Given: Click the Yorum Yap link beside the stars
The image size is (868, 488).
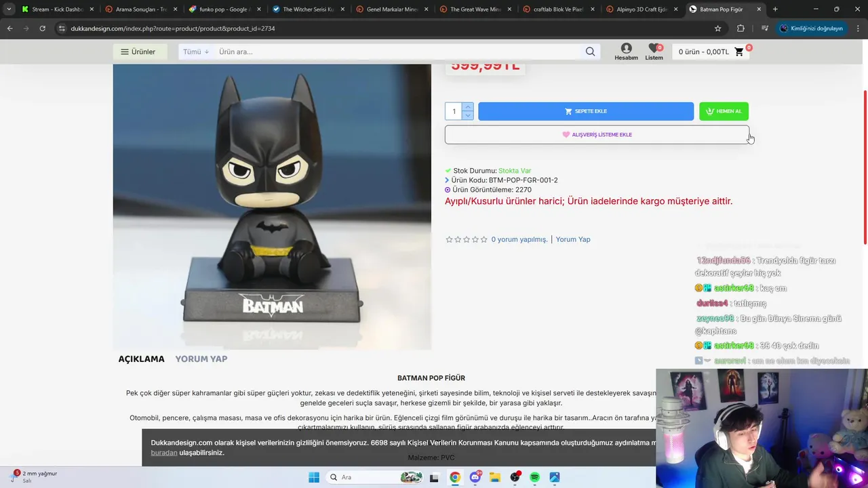Looking at the screenshot, I should (573, 239).
